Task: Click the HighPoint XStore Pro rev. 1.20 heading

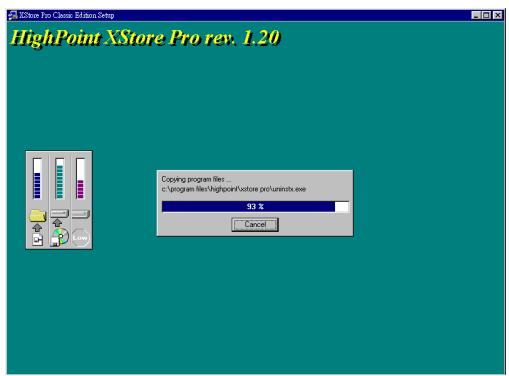Action: click(x=145, y=37)
